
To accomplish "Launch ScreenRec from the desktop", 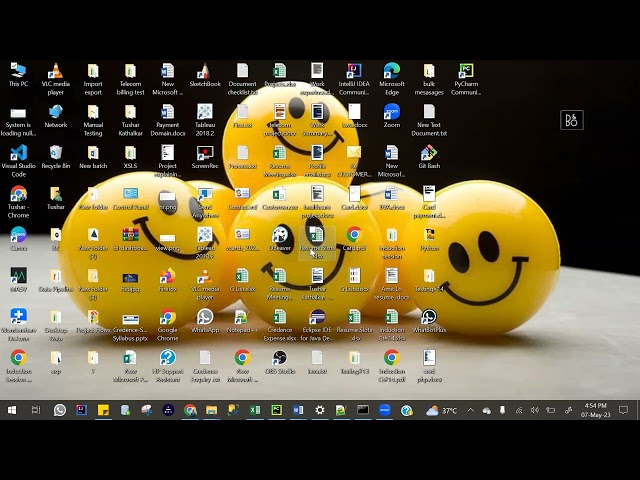I will (205, 157).
